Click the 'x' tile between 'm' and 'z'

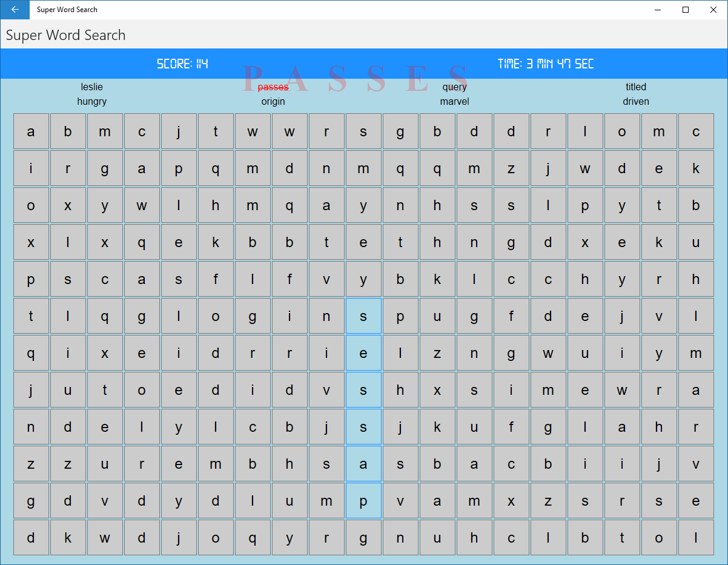coord(511,501)
